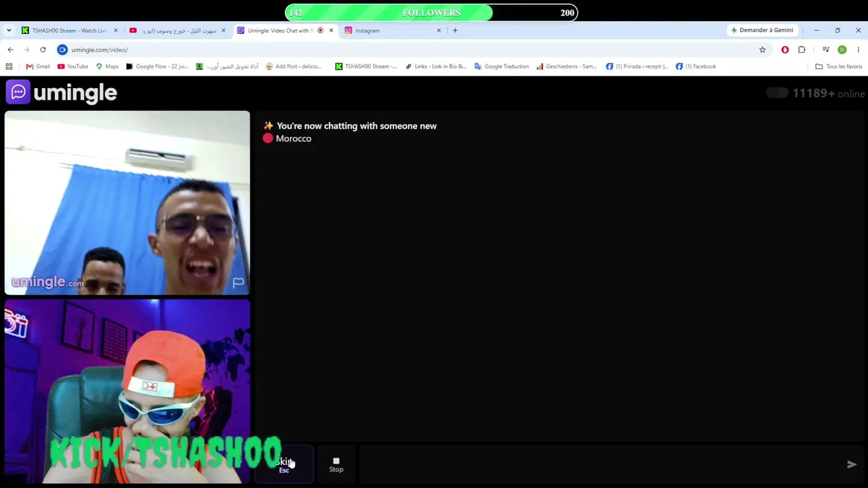Click the Umingle logo at top left
The width and height of the screenshot is (868, 488).
tap(62, 93)
